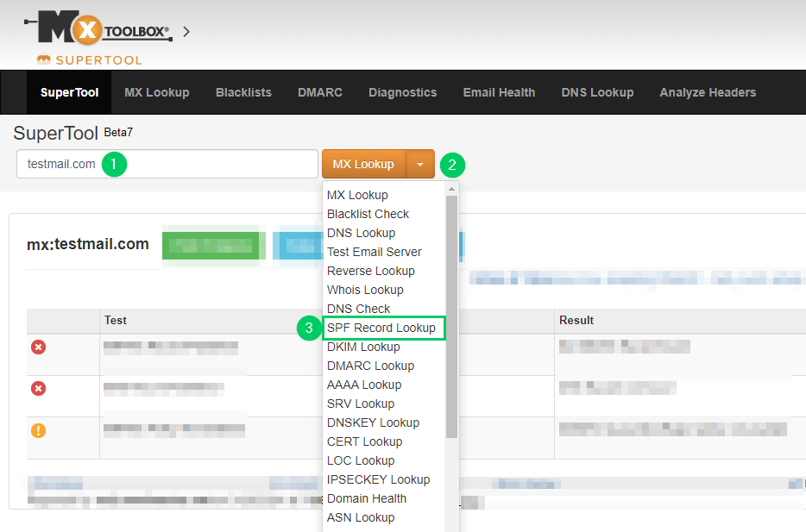Select Reverse Lookup option
Viewport: 806px width, 532px height.
[370, 271]
